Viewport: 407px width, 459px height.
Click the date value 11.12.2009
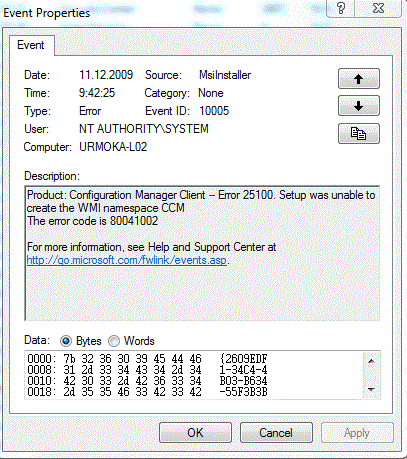pos(106,75)
